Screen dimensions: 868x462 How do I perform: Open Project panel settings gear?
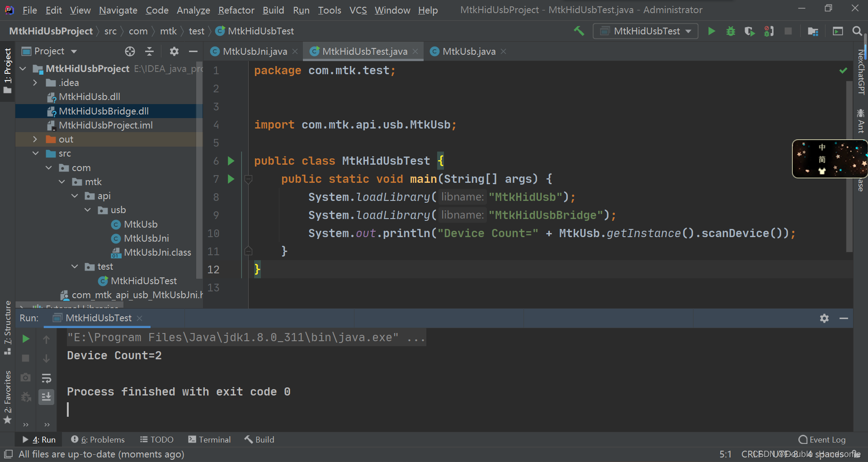(174, 51)
